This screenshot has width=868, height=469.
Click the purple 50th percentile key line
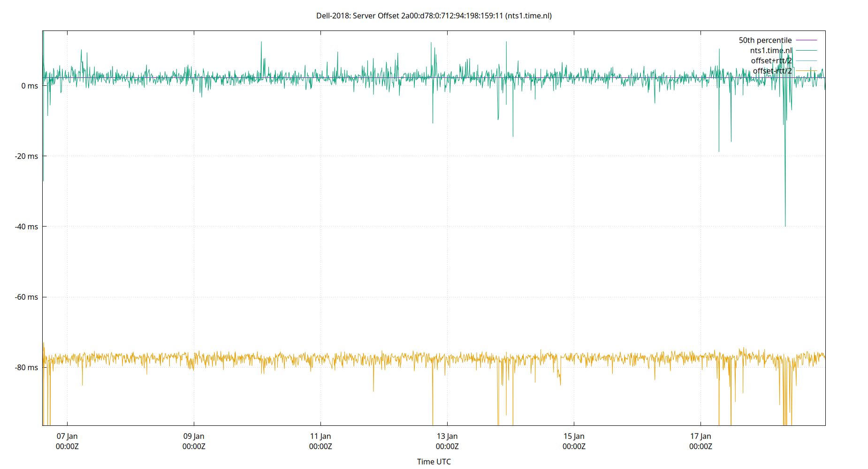[806, 40]
